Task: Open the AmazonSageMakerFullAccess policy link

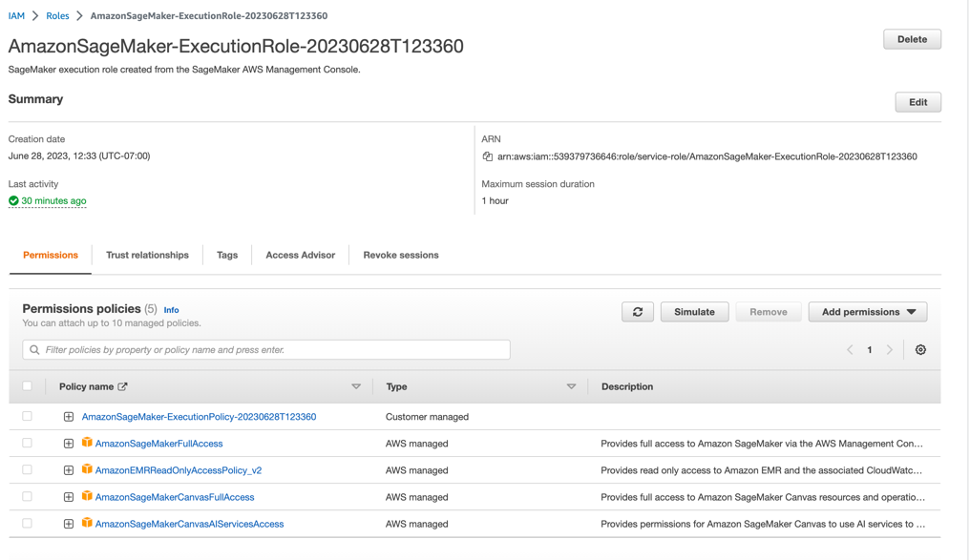Action: coord(159,444)
